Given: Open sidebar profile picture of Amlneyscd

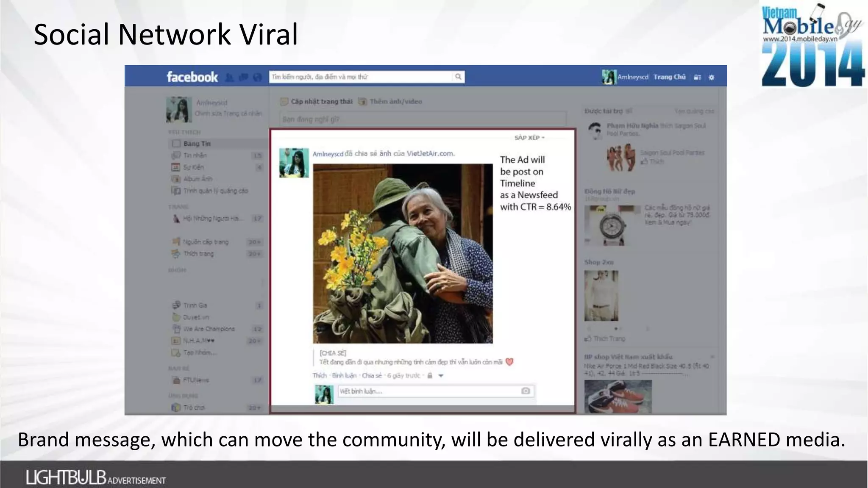Looking at the screenshot, I should (x=178, y=109).
